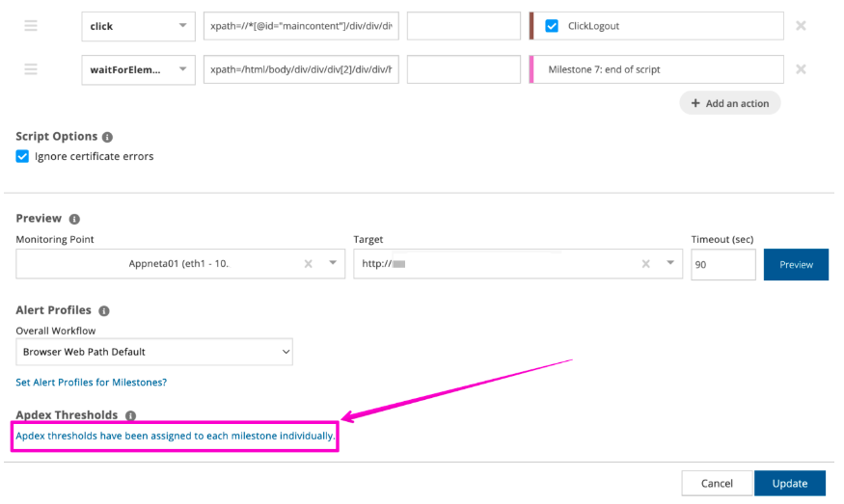Toggle Ignore certificate errors checkbox

tap(22, 156)
